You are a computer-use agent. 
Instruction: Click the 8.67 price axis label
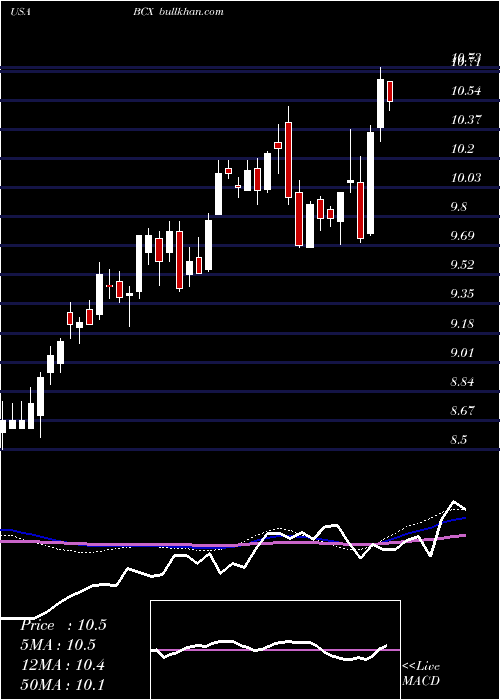pyautogui.click(x=462, y=410)
